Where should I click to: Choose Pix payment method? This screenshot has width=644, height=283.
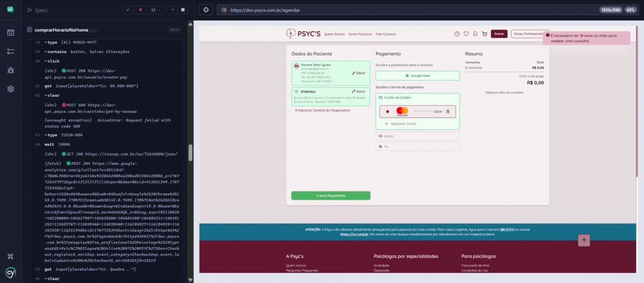point(417,147)
